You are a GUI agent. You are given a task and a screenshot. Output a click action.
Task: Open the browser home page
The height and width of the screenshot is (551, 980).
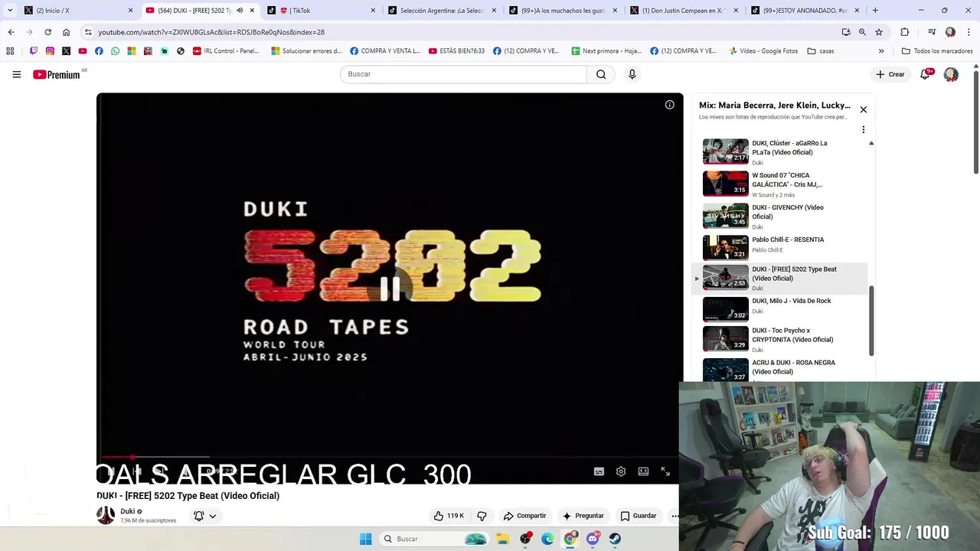[66, 32]
